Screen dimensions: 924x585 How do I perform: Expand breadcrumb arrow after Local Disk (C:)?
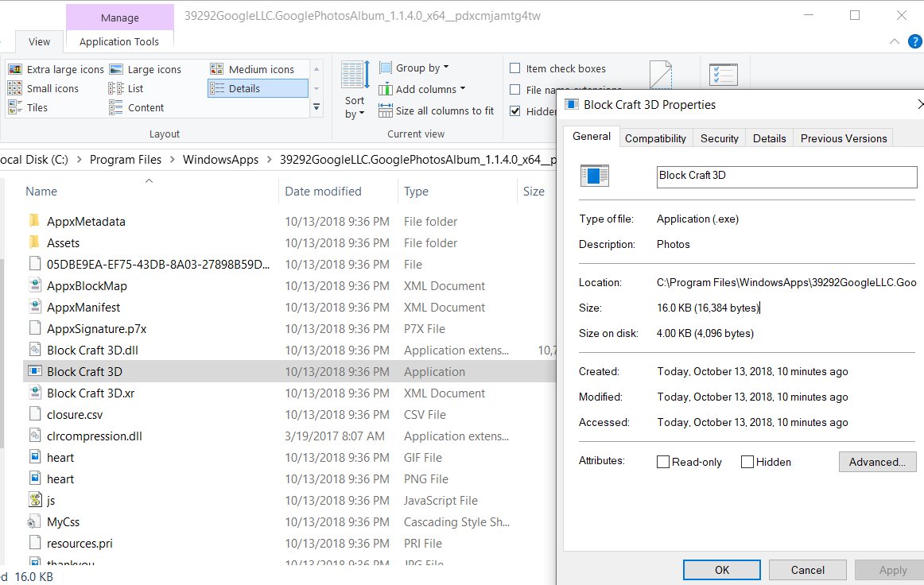[x=79, y=160]
